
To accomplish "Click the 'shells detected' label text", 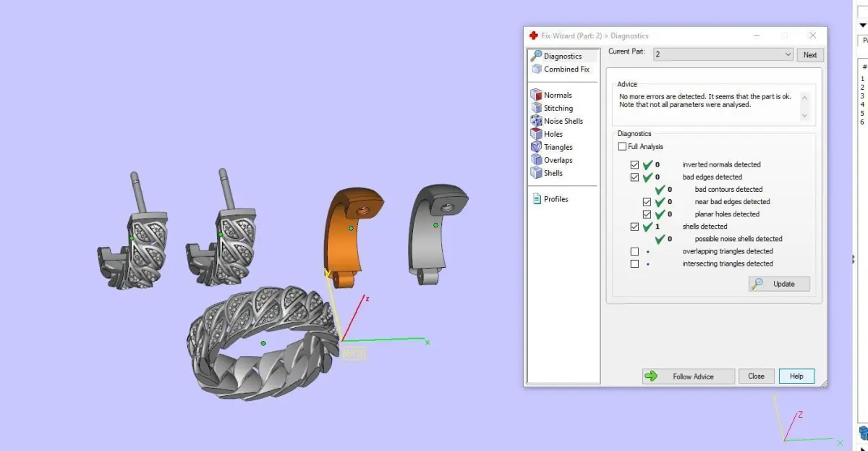I will pyautogui.click(x=705, y=227).
